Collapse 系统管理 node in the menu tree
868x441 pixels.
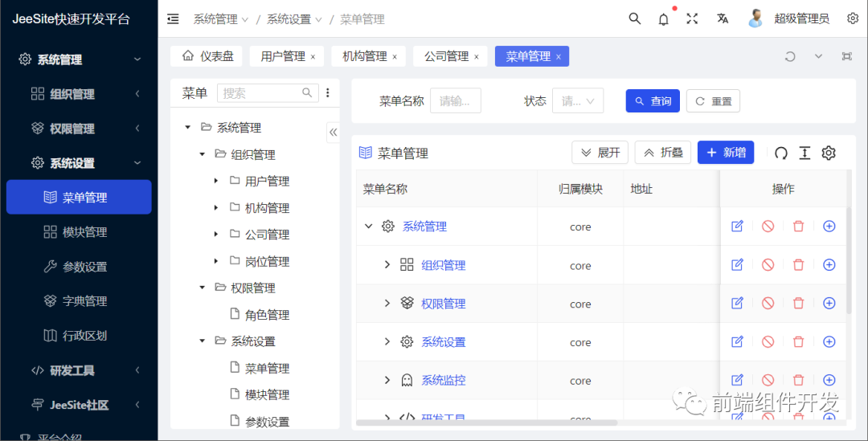click(187, 128)
